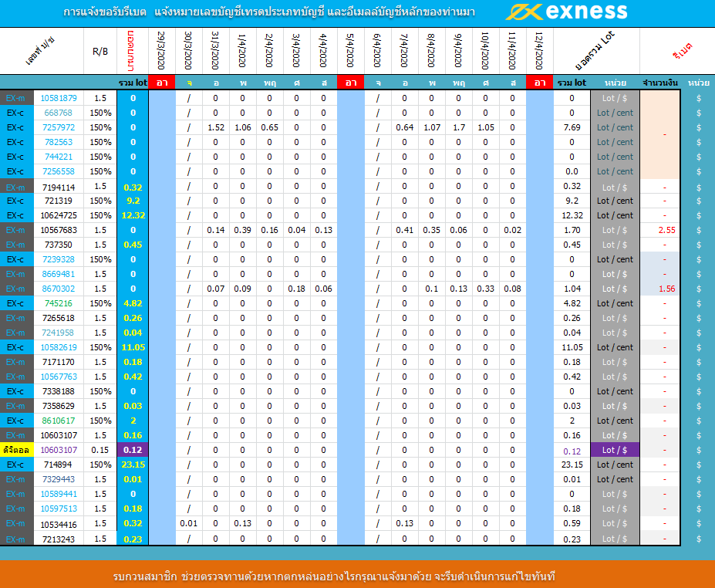Click the 0.41 cell in row 10567683
This screenshot has width=715, height=588.
[x=404, y=230]
